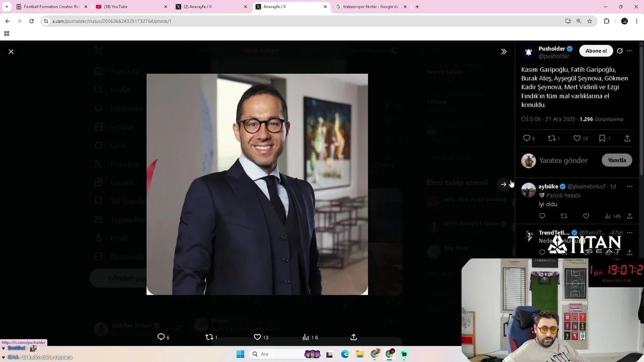Switch to trabzonspor fikstür Google tab
The width and height of the screenshot is (644, 362).
pyautogui.click(x=371, y=7)
